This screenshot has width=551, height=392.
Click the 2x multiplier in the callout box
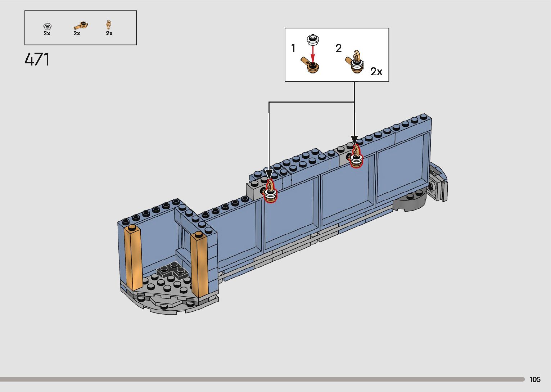376,72
